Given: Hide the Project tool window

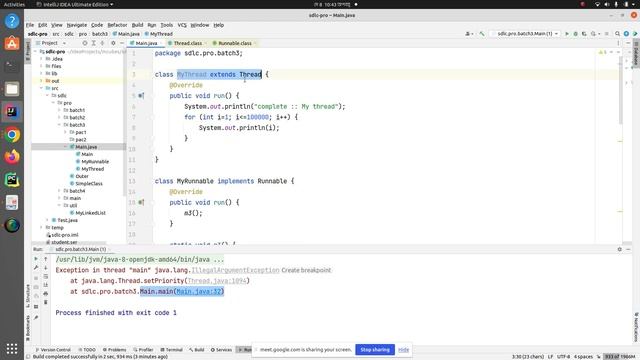Looking at the screenshot, I should click(x=122, y=43).
